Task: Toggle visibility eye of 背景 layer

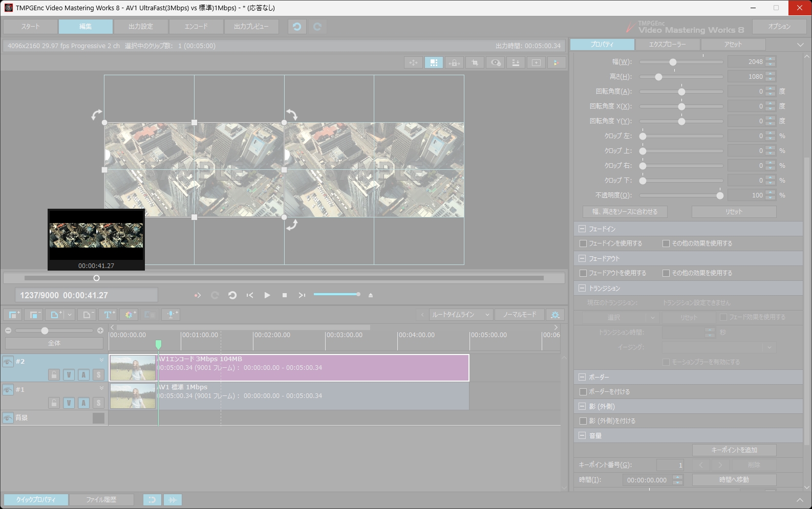Action: (8, 418)
